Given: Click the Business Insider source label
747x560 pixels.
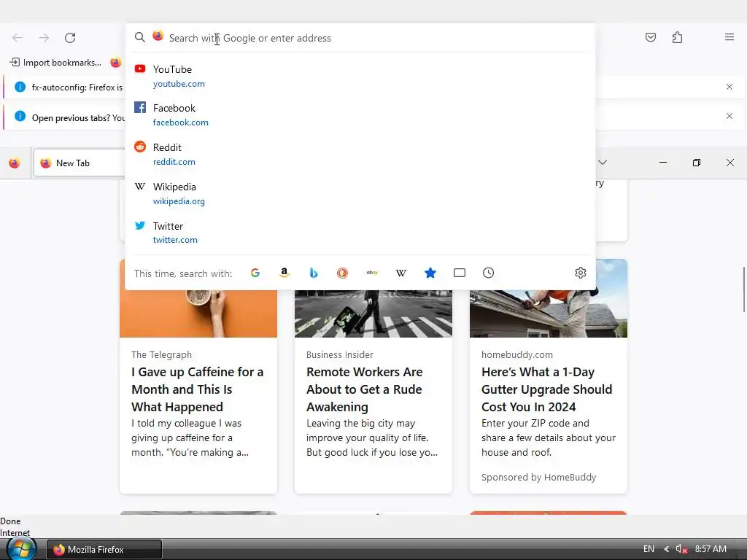Looking at the screenshot, I should click(340, 355).
